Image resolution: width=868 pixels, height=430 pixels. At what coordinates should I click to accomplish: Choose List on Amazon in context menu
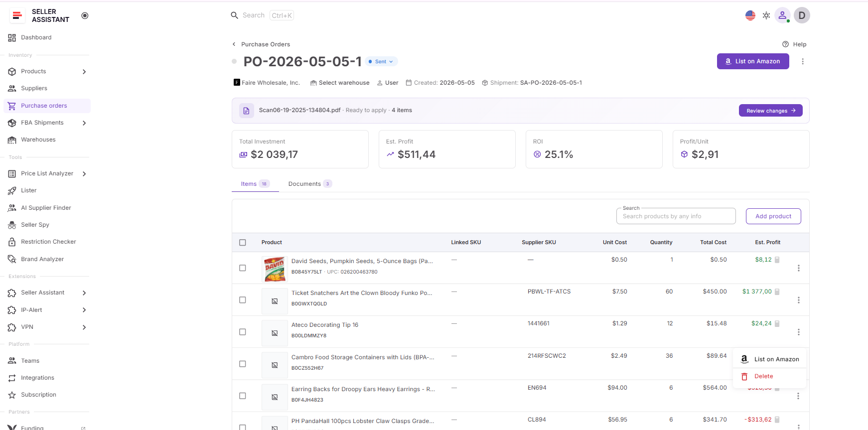[x=770, y=359]
